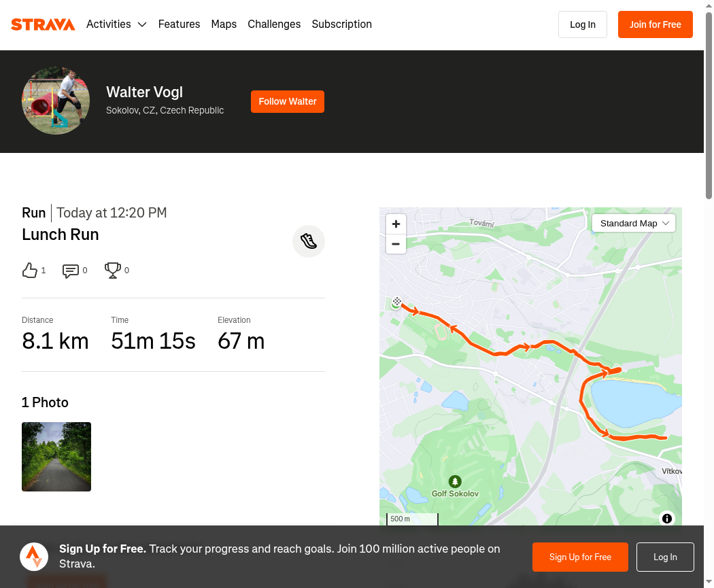Zoom in the map with plus button

tap(396, 224)
